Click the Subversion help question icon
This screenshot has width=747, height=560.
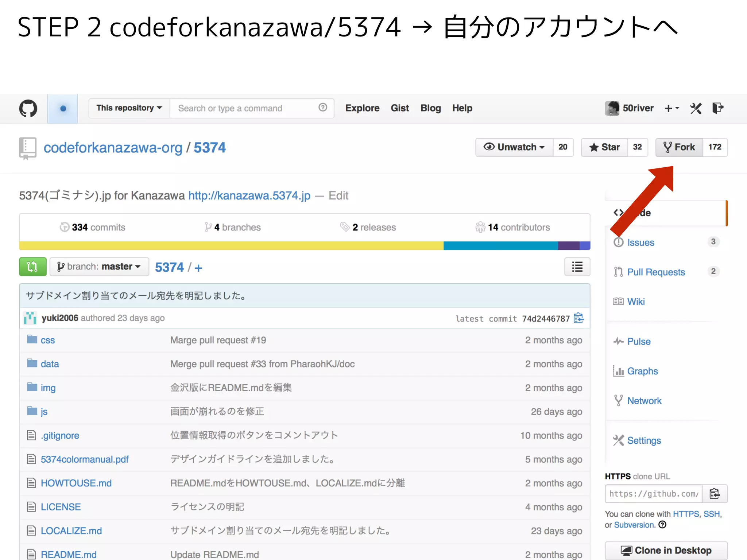(x=662, y=525)
